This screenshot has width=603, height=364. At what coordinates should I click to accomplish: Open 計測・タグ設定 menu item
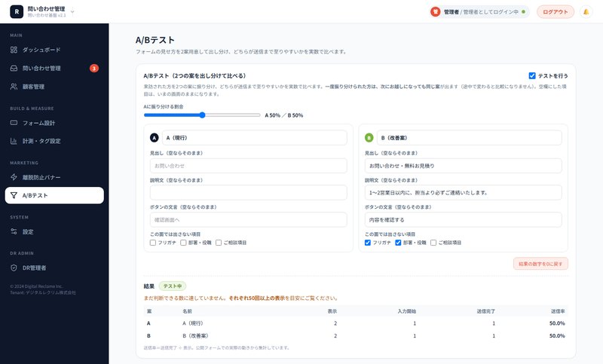54,141
